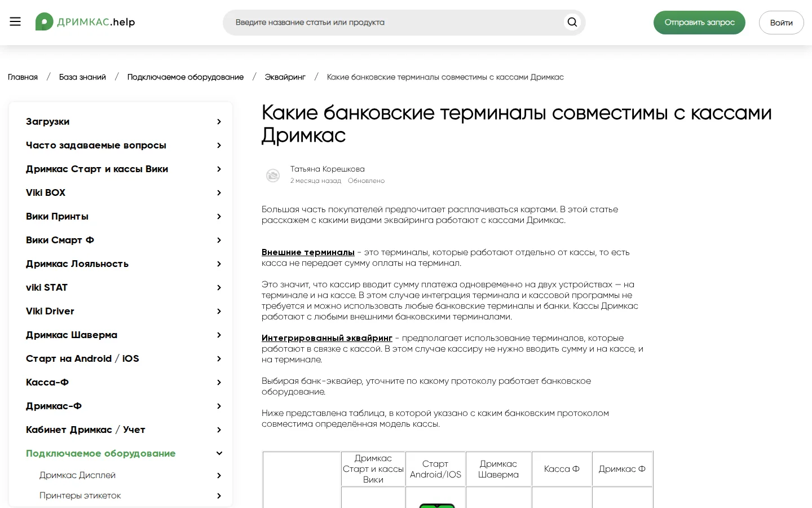Expand the Загрузки section chevron
812x508 pixels.
(219, 122)
